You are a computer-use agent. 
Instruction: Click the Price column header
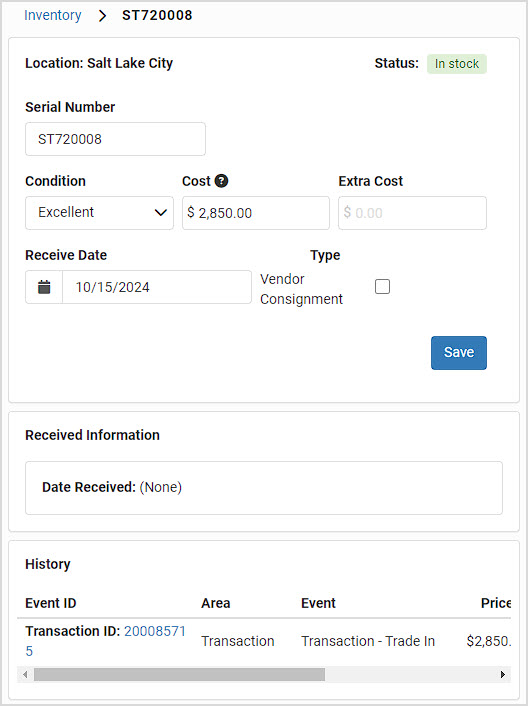coord(496,603)
